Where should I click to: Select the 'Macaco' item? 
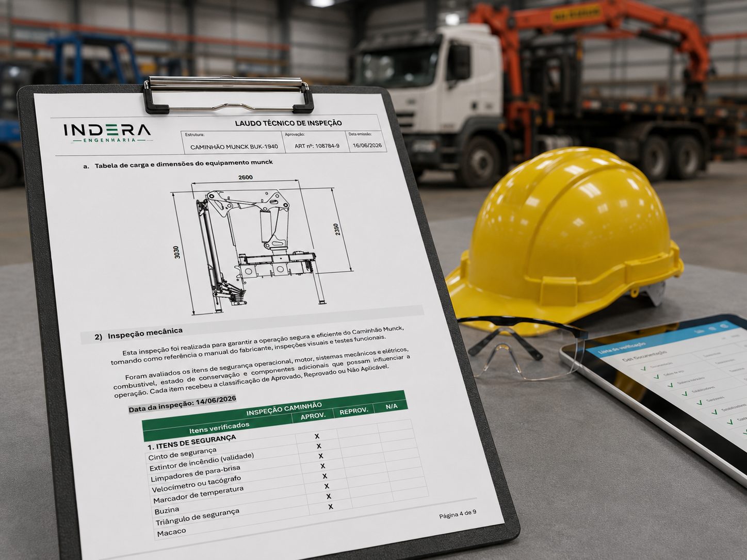pos(171,532)
